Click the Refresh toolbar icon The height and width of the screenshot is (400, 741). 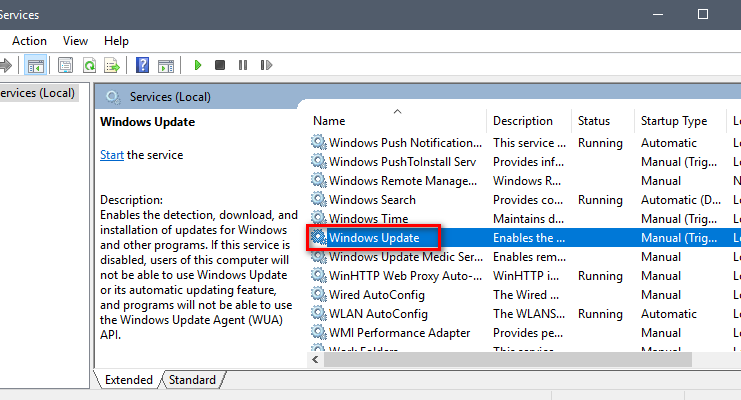click(89, 65)
